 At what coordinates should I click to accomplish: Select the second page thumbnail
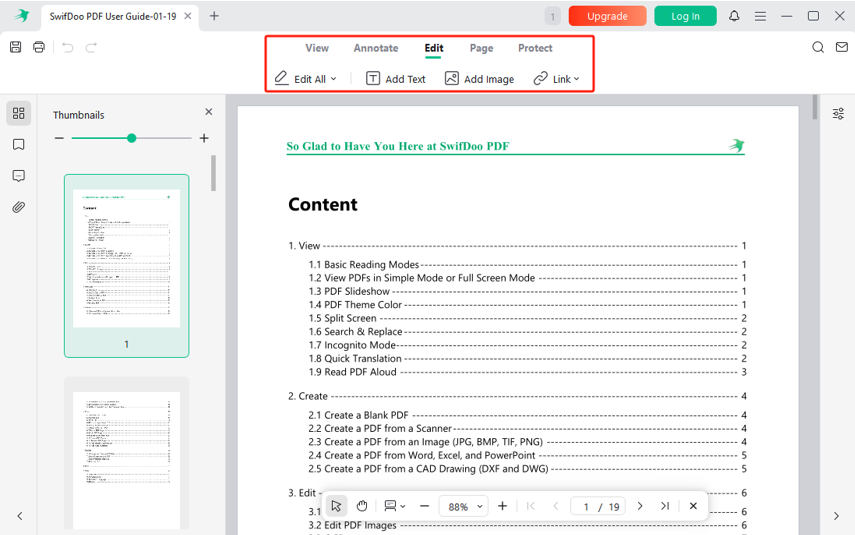click(x=127, y=455)
